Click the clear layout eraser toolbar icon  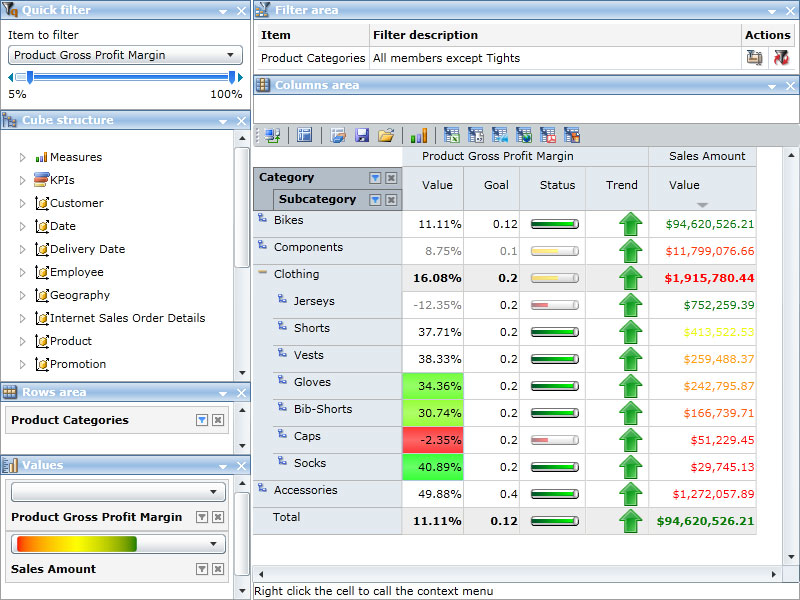coord(338,135)
